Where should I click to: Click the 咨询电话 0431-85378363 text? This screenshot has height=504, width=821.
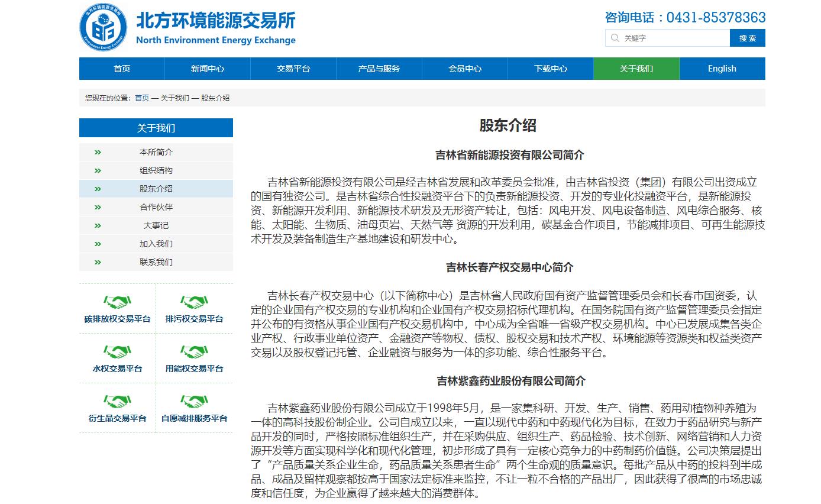[685, 17]
